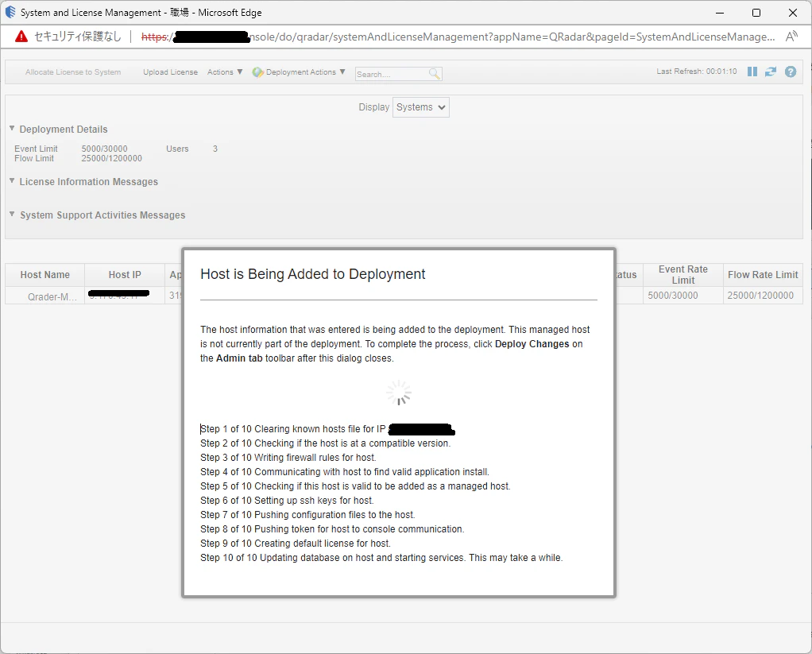The height and width of the screenshot is (654, 812).
Task: Click the Edge app icon in title bar
Action: click(x=10, y=12)
